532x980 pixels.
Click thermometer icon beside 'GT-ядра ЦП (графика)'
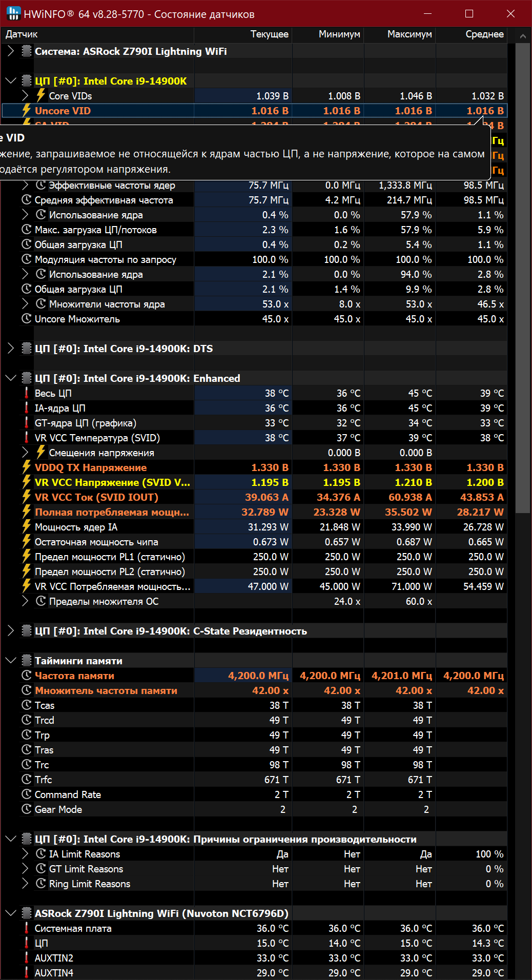(27, 423)
